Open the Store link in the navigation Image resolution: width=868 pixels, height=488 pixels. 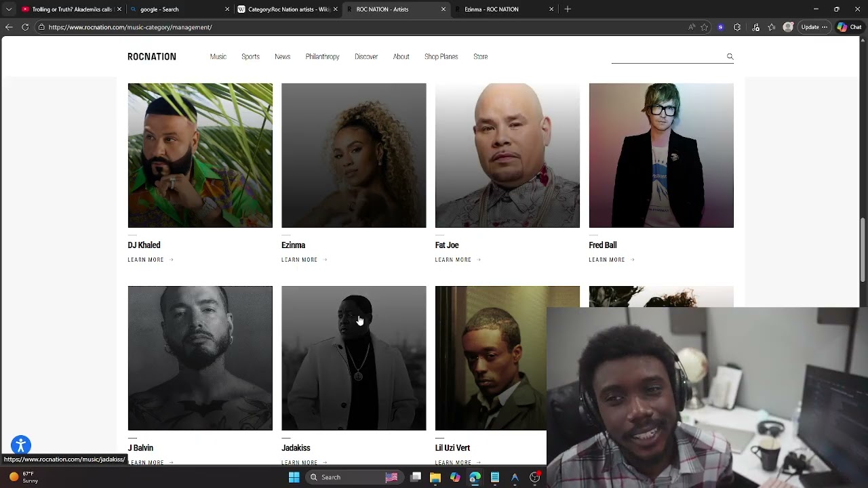click(x=481, y=57)
